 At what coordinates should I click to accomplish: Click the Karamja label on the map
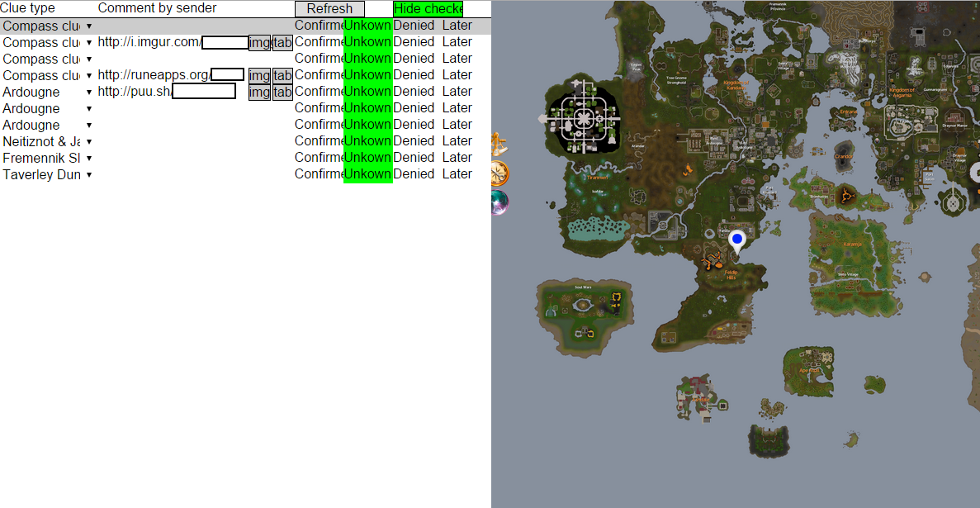tap(851, 244)
